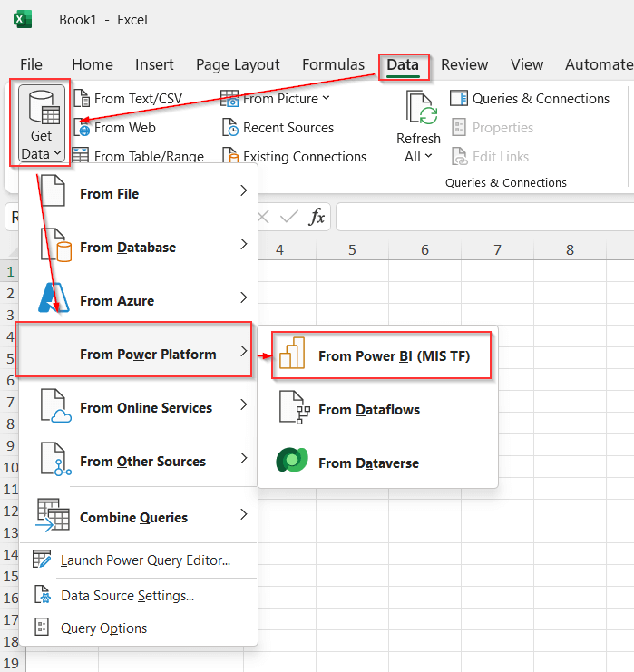Click the From Web button label
Viewport: 634px width, 672px height.
pyautogui.click(x=125, y=128)
